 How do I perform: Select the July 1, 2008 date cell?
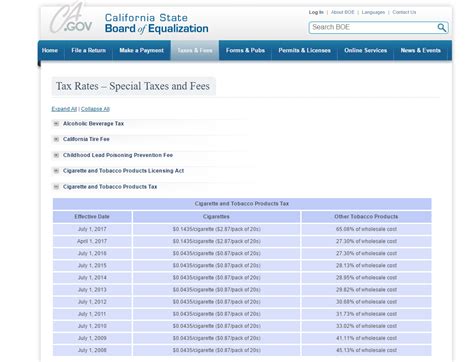click(x=92, y=350)
